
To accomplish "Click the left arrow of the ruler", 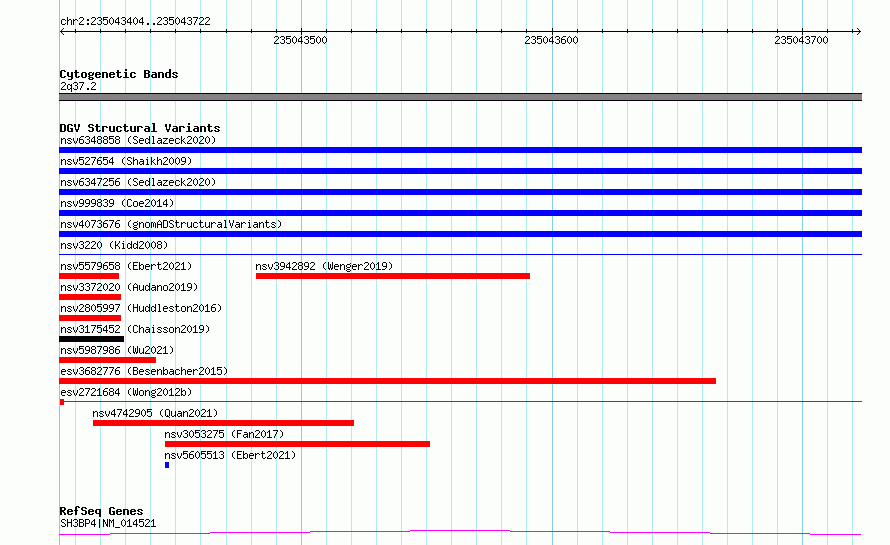I will tap(62, 32).
